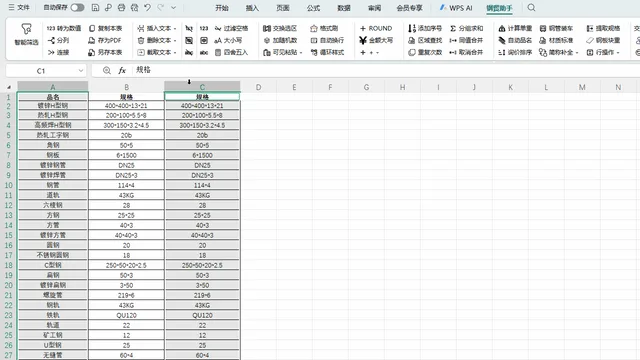Click the ROUND function button

376,28
